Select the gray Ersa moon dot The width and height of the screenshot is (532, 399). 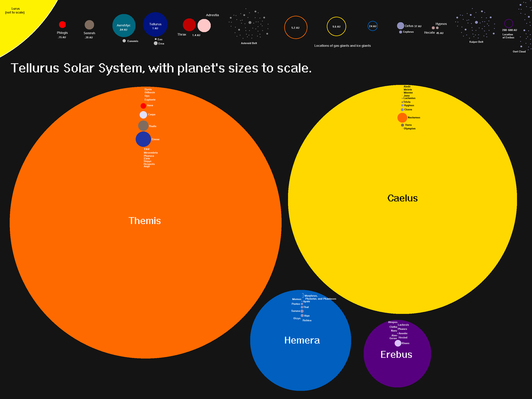156,43
